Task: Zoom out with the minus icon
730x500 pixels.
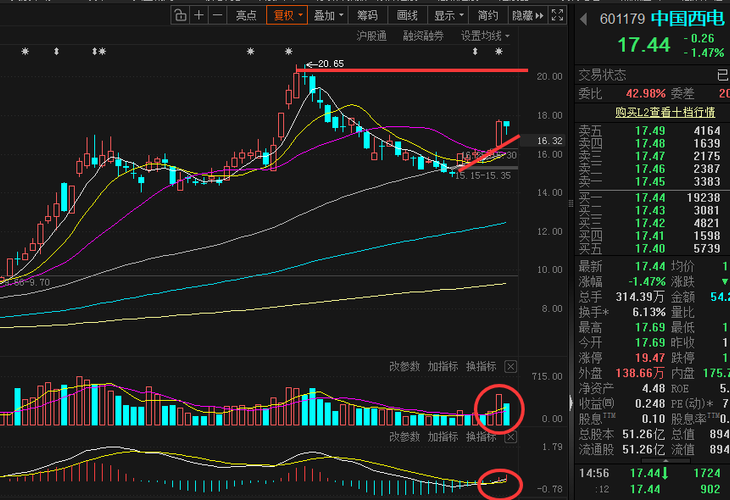Action: point(217,15)
